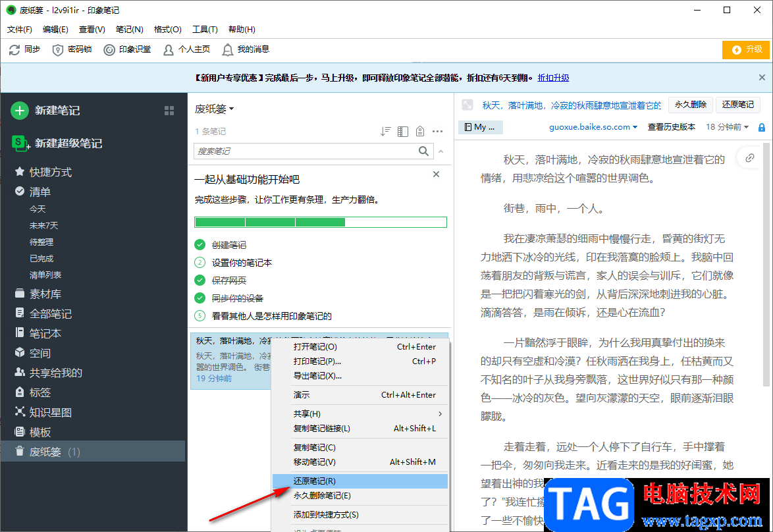Screen dimensions: 773x532
Task: Choose 打印笔记(P) from context menu
Action: pyautogui.click(x=360, y=361)
